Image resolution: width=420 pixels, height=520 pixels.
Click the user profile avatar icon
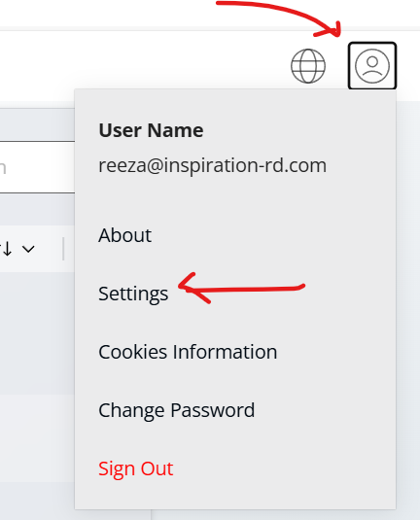[372, 66]
